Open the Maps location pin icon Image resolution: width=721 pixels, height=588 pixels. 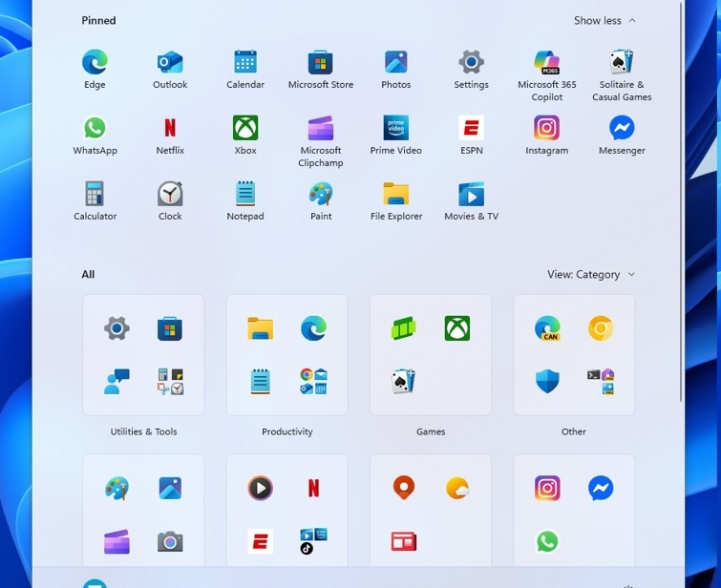click(404, 488)
